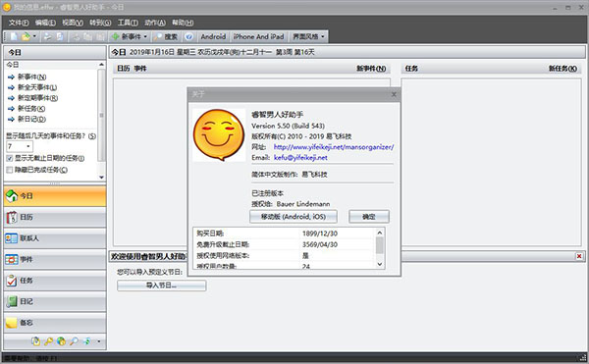Screen dimensions: 589x364
Task: Click the new document icon in toolbar
Action: (14, 36)
